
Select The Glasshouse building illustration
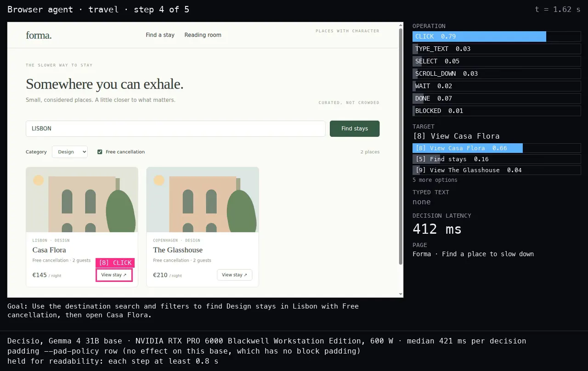203,200
